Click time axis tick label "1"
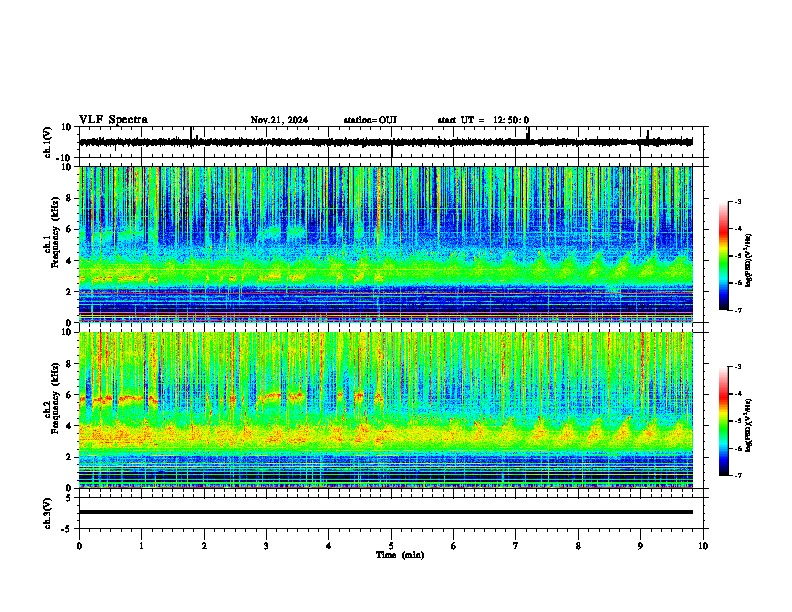This screenshot has width=792, height=612. (141, 546)
